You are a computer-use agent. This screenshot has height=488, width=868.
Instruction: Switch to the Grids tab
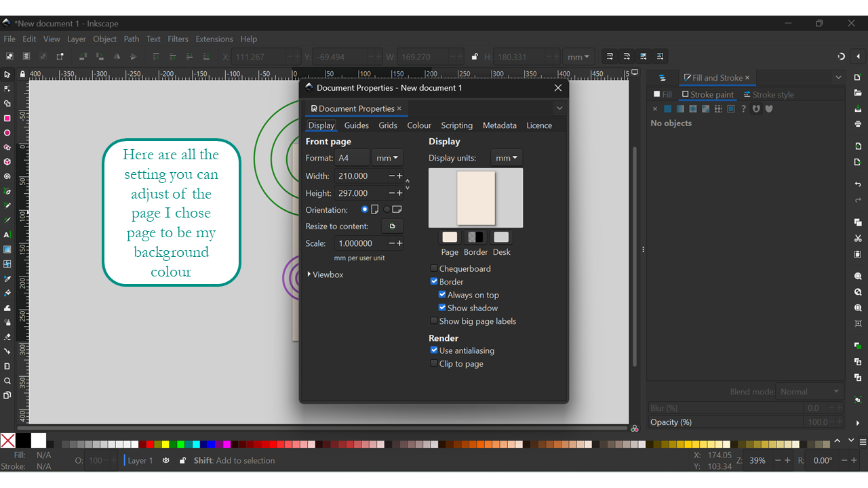(388, 125)
